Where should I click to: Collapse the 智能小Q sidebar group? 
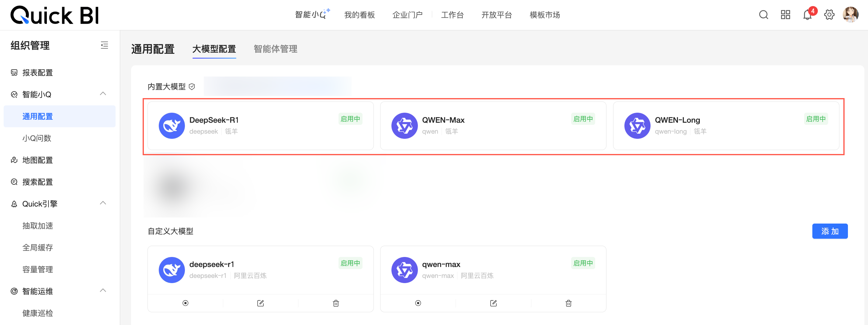tap(103, 94)
